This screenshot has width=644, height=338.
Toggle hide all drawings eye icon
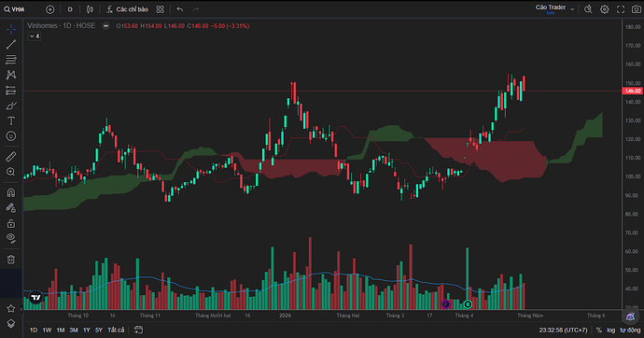pos(11,238)
